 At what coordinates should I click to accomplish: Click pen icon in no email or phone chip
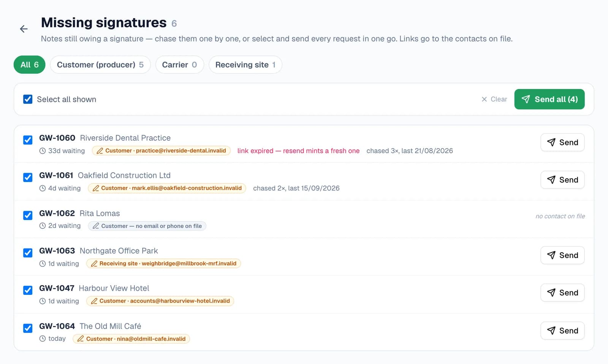[96, 226]
